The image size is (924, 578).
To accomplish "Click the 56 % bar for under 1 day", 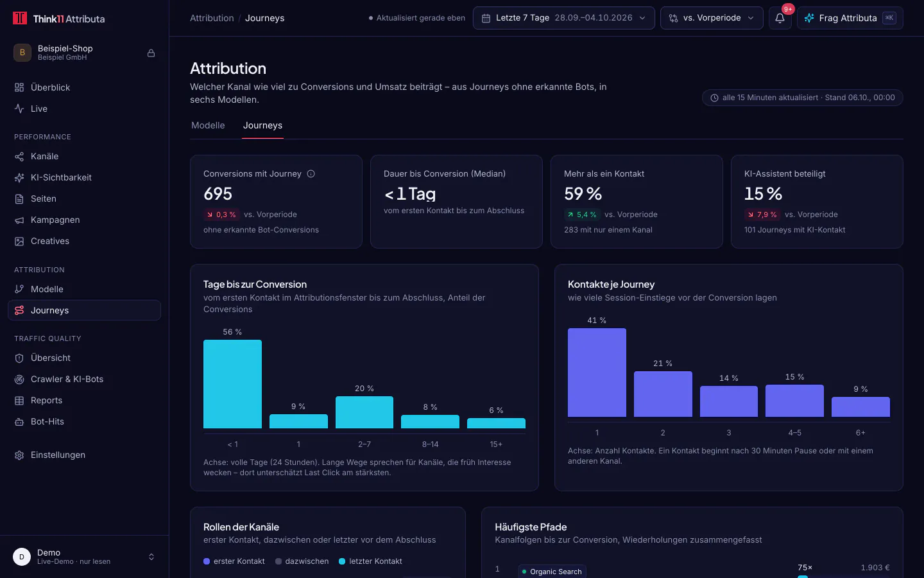I will pos(232,384).
